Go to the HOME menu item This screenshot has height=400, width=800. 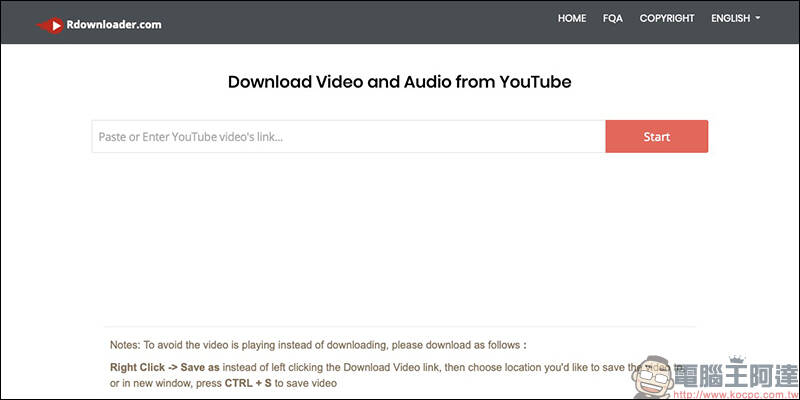[572, 18]
